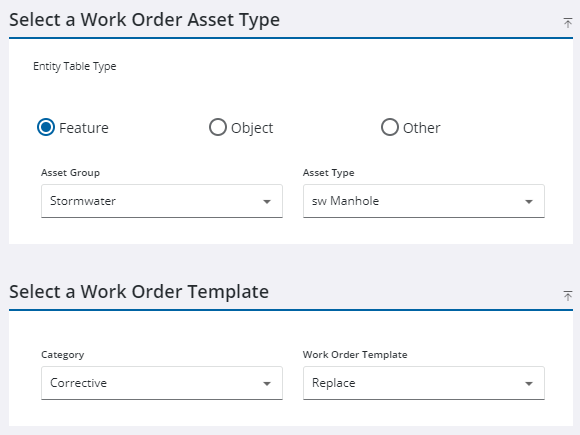Click the Select a Work Order Asset Type heading
This screenshot has width=580, height=435.
point(144,20)
